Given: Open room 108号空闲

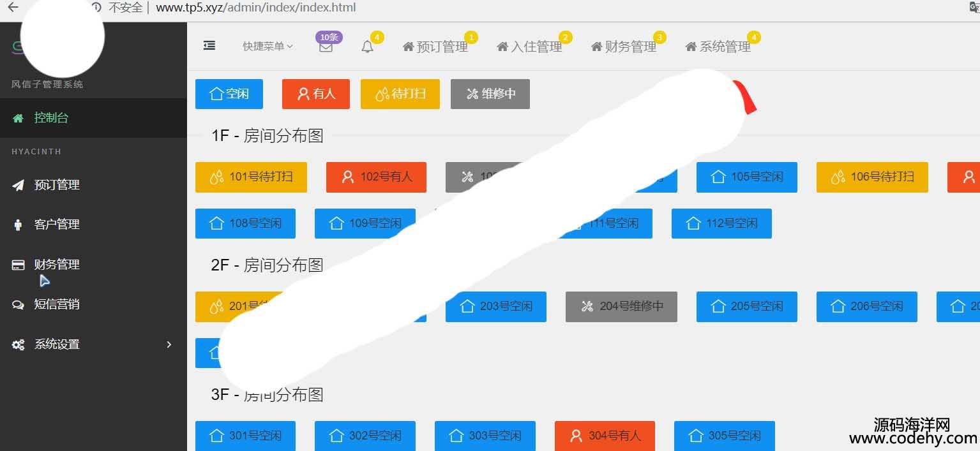Looking at the screenshot, I should (x=245, y=223).
